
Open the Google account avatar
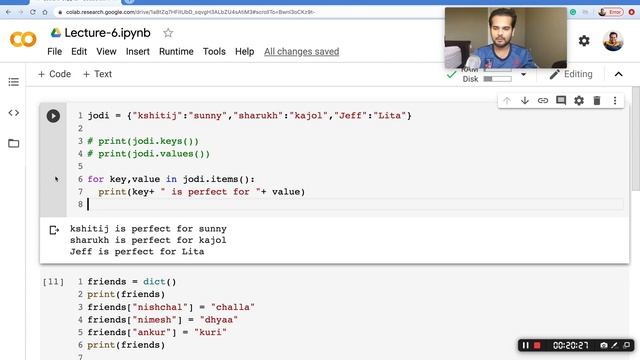click(x=613, y=41)
